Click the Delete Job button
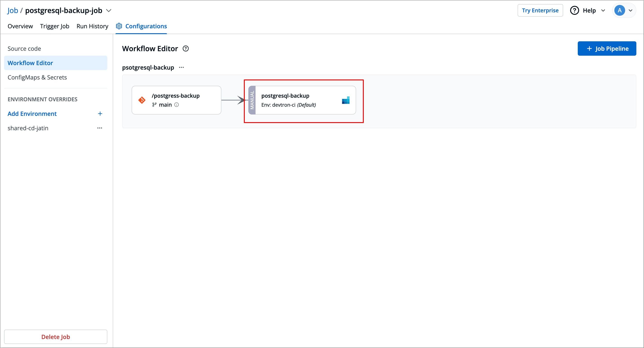The width and height of the screenshot is (644, 348). click(55, 337)
